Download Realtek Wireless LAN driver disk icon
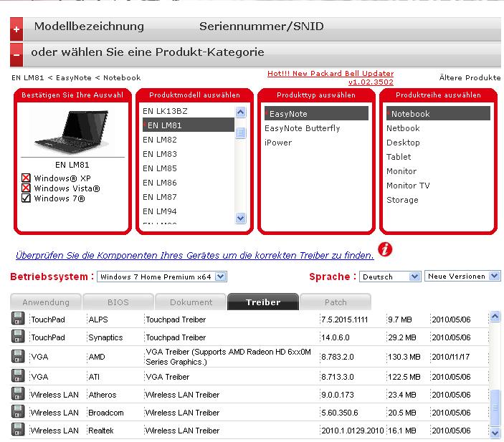Viewport: 504px width, 442px height. click(18, 430)
